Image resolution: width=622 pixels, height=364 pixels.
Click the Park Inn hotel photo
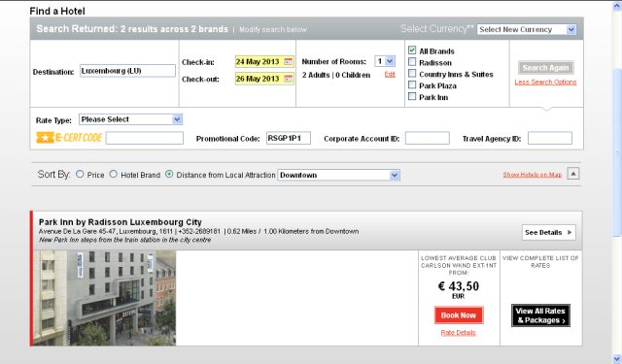click(104, 298)
